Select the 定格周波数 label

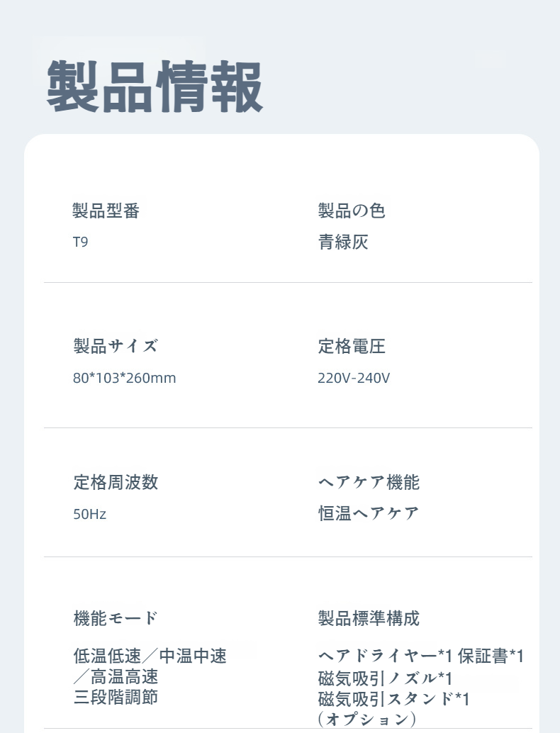(116, 483)
